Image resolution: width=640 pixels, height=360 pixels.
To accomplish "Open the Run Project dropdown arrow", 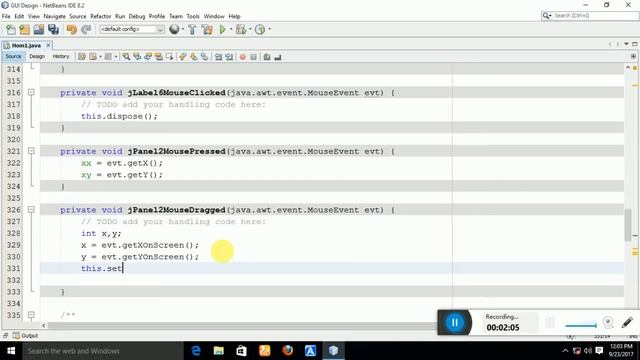I will (231, 29).
